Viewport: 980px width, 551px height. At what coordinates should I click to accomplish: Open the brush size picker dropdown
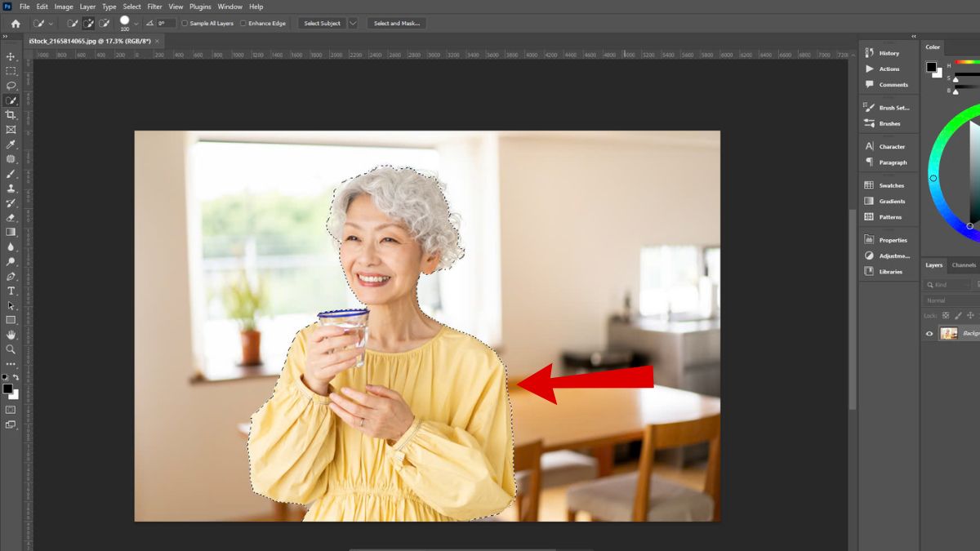pyautogui.click(x=136, y=24)
